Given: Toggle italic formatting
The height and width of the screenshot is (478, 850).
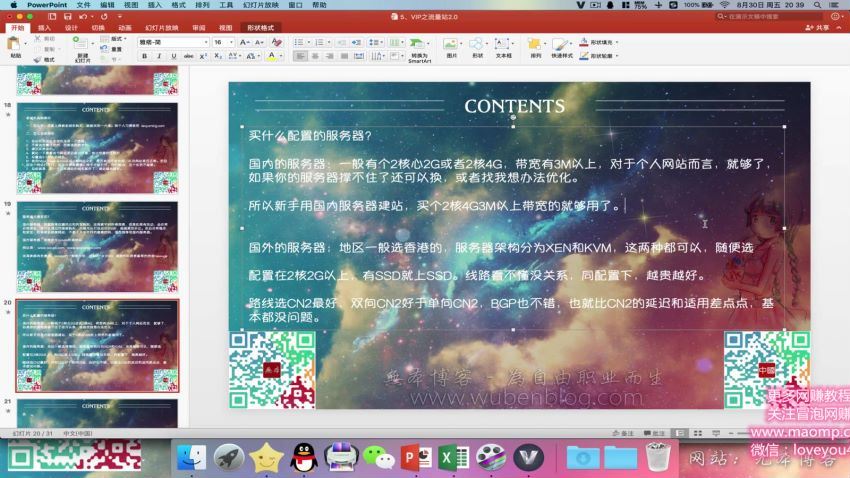Looking at the screenshot, I should (159, 56).
